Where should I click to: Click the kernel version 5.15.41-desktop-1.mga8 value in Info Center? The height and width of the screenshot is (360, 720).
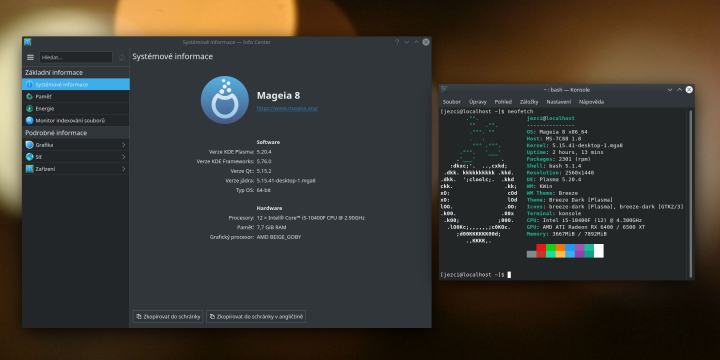[x=286, y=180]
